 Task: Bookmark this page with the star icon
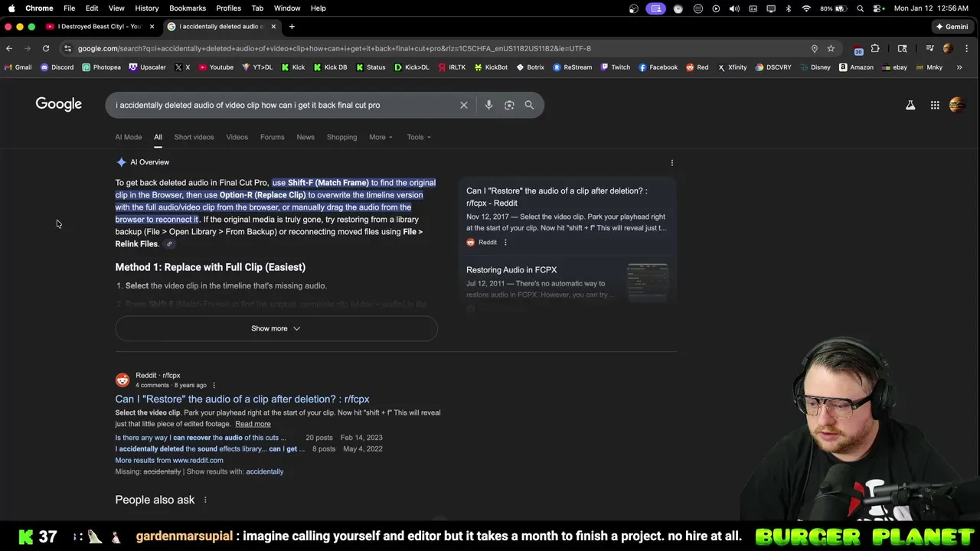(x=831, y=48)
